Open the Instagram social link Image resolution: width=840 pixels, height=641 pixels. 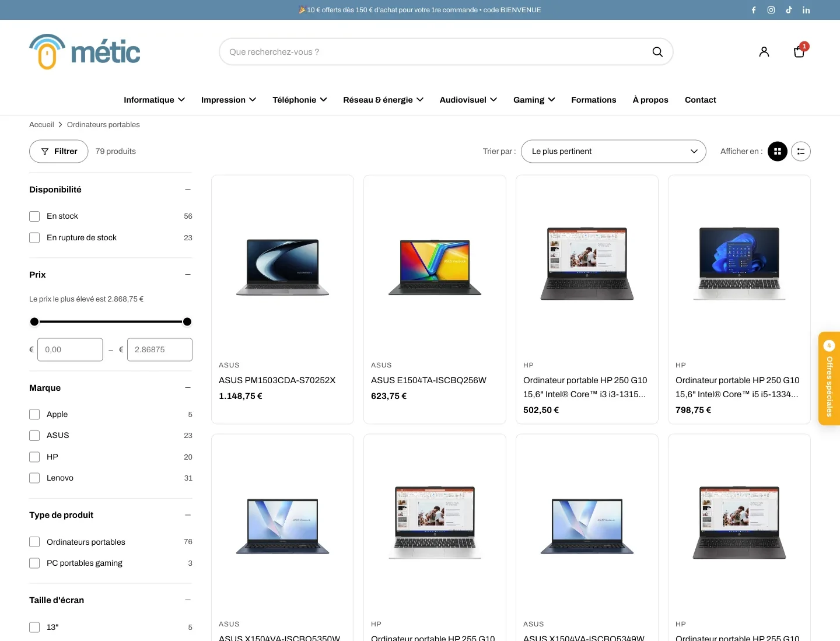(x=771, y=10)
